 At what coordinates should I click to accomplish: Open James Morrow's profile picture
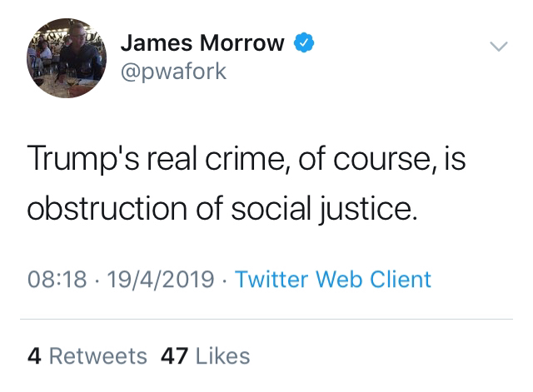pos(67,58)
